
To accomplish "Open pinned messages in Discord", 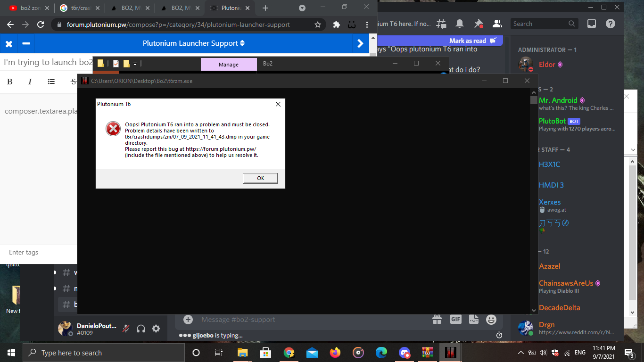I will point(479,24).
